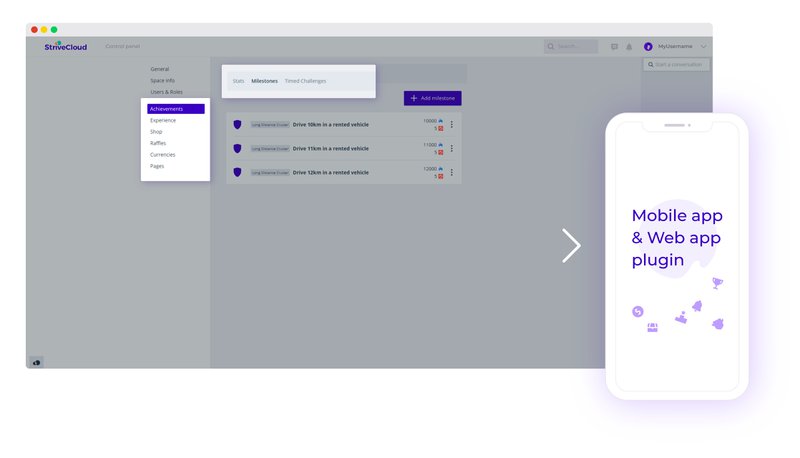The image size is (800, 458).
Task: Open Pages in the sidebar
Action: 157,166
